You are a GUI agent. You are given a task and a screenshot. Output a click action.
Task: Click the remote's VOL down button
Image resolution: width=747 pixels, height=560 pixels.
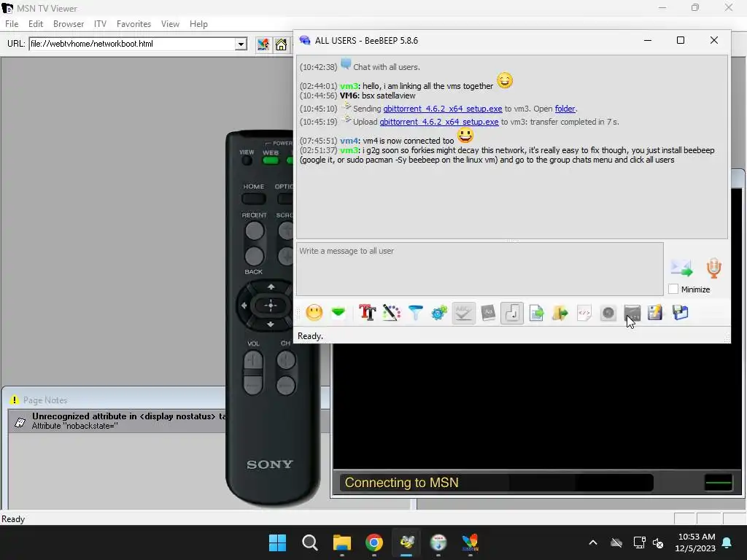pos(253,384)
